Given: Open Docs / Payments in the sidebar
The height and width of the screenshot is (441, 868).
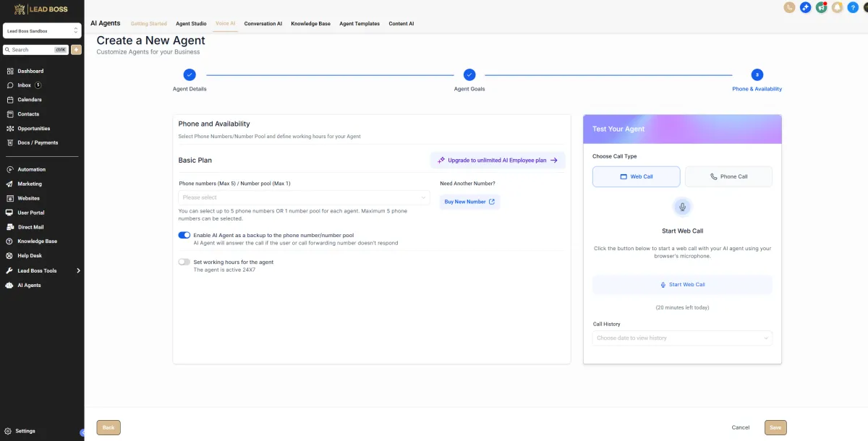Looking at the screenshot, I should tap(38, 142).
